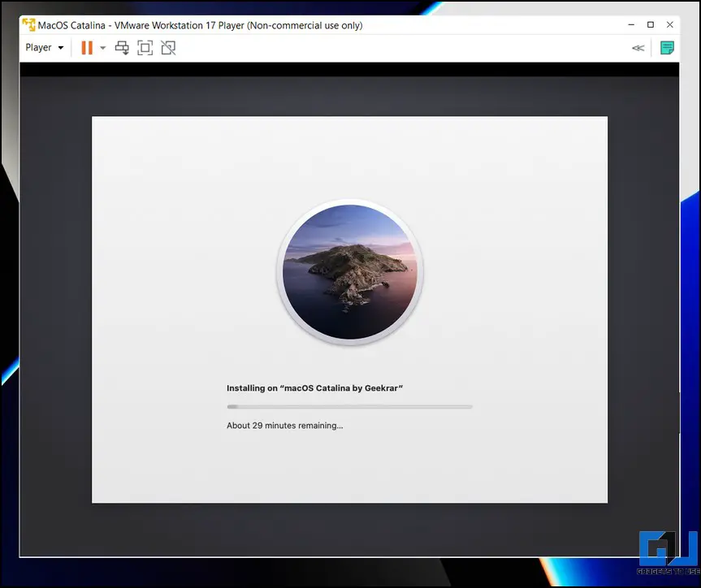Click "Installing on macOS Catalina by Geekrar" text
Screen dimensions: 701x588
[x=315, y=388]
